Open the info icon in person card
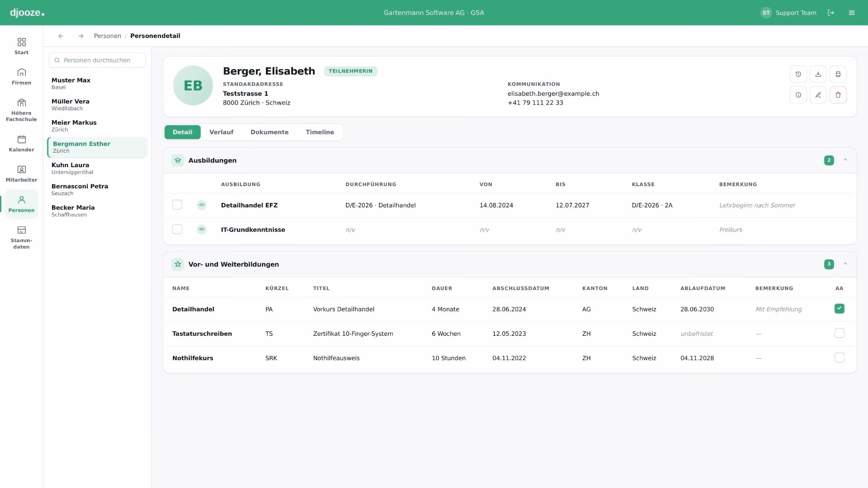The height and width of the screenshot is (488, 868). coord(798,95)
